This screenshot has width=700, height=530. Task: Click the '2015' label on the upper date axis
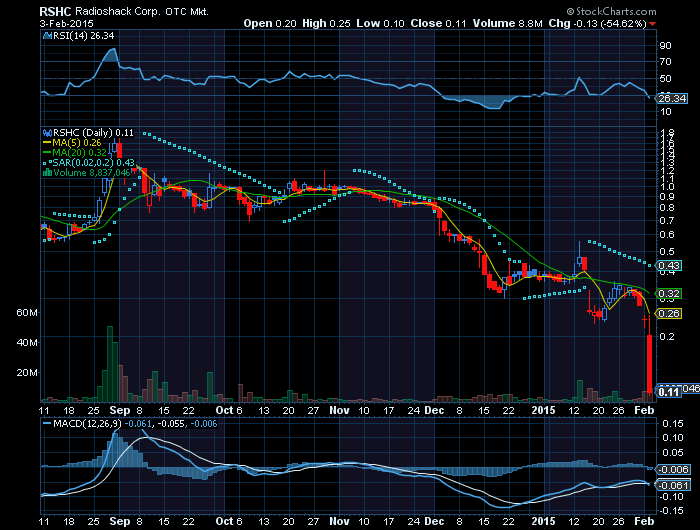click(543, 410)
